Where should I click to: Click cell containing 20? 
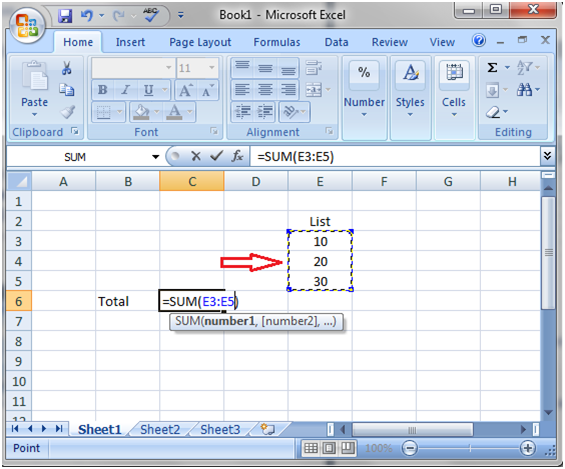(320, 261)
